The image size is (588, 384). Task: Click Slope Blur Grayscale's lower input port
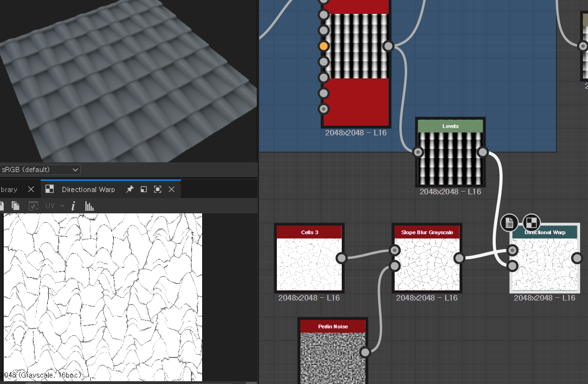click(395, 266)
